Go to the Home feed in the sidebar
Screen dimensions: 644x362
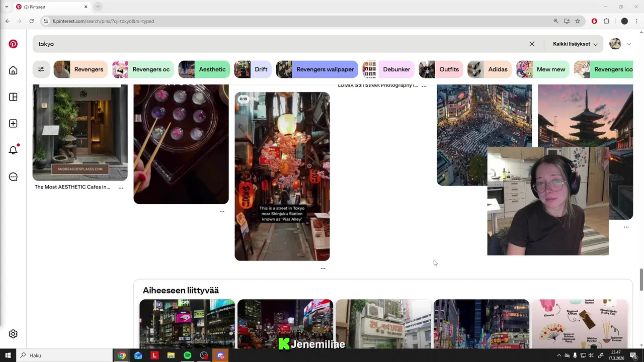coord(13,70)
